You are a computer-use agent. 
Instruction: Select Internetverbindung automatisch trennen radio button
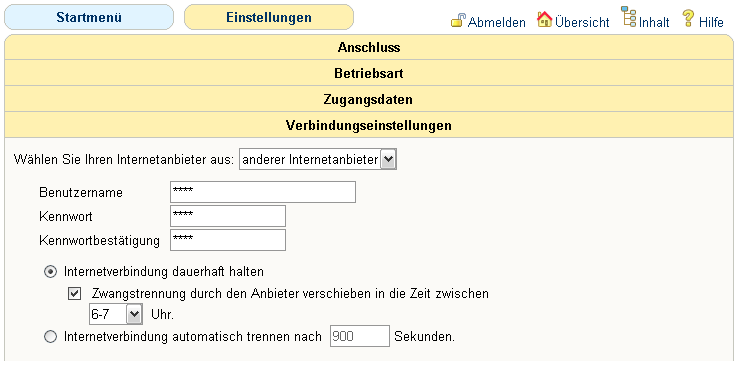click(50, 337)
